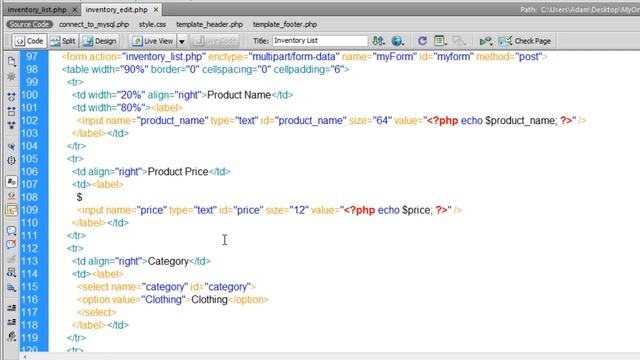Click the table tag on line 98
This screenshot has width=640, height=360.
click(205, 69)
